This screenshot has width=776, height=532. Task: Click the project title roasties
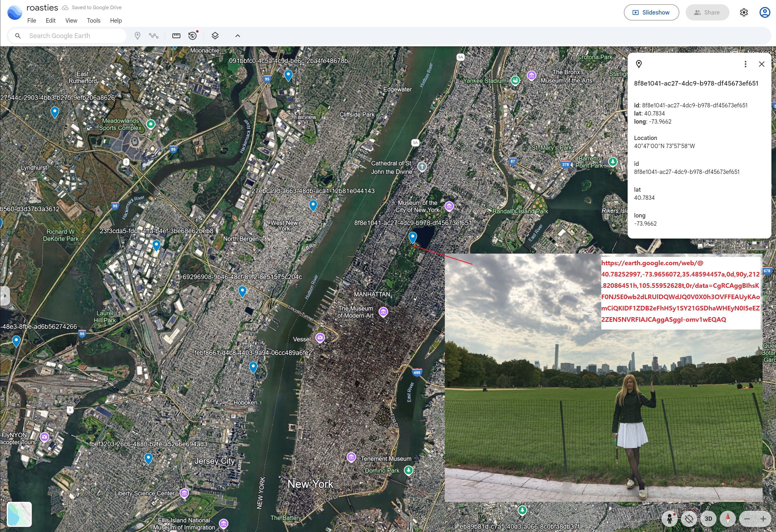click(x=42, y=8)
